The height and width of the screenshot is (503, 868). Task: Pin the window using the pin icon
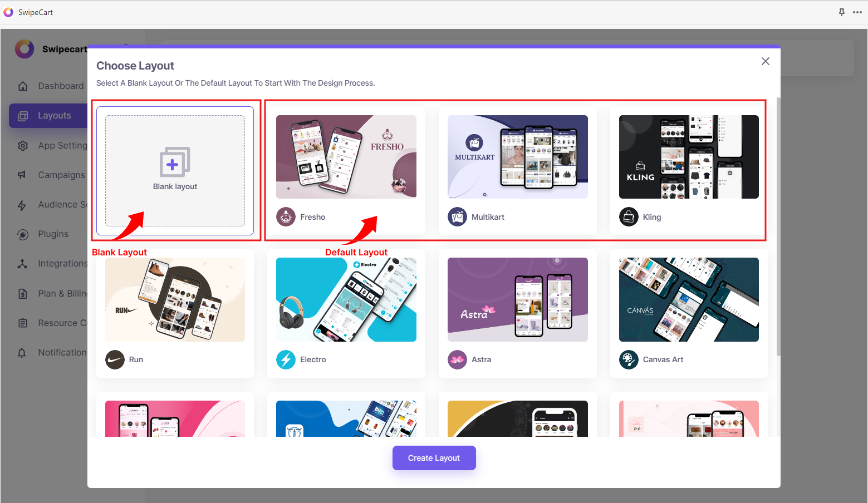(841, 12)
